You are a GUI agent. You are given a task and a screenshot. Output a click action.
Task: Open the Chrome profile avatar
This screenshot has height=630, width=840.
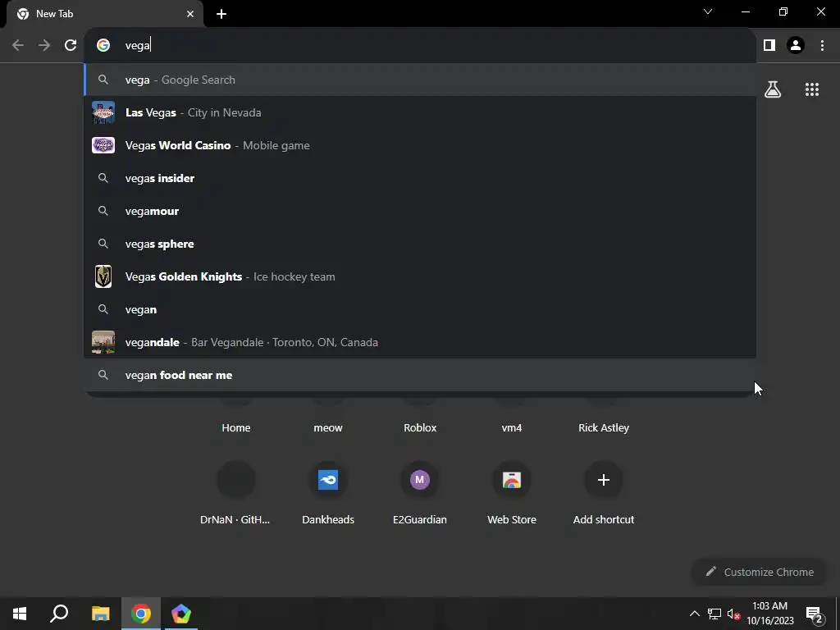[x=796, y=45]
